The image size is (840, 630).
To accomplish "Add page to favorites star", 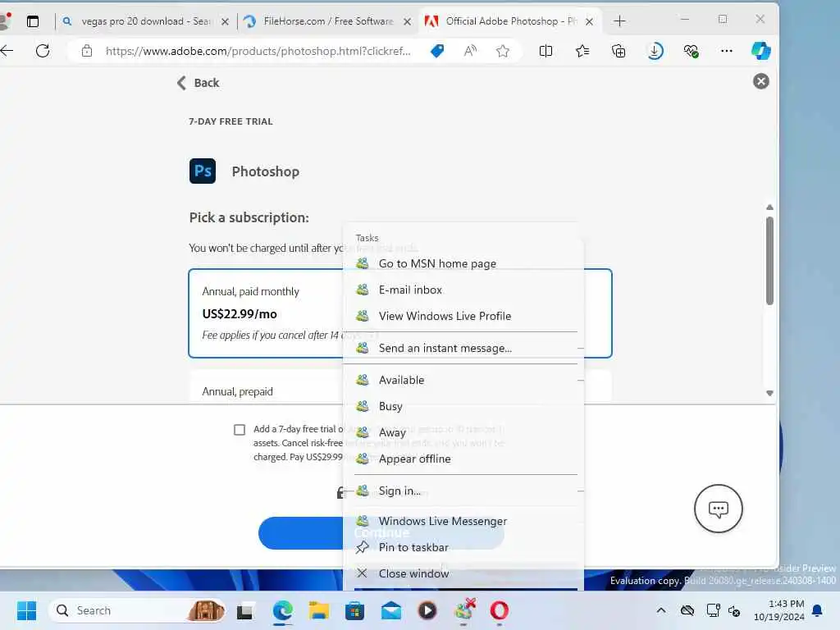I will [503, 51].
